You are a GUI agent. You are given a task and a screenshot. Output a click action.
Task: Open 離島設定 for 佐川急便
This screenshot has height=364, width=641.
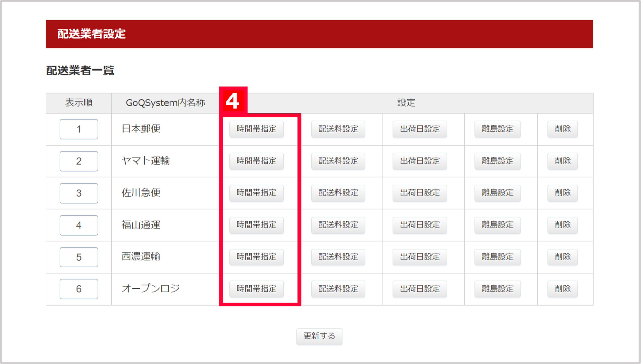(498, 193)
